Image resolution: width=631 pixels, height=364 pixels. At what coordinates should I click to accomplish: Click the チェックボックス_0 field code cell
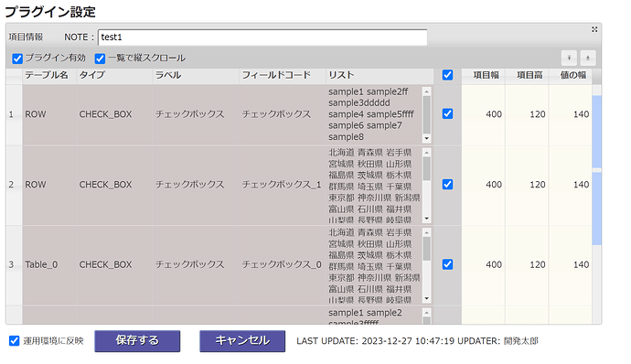pos(282,265)
